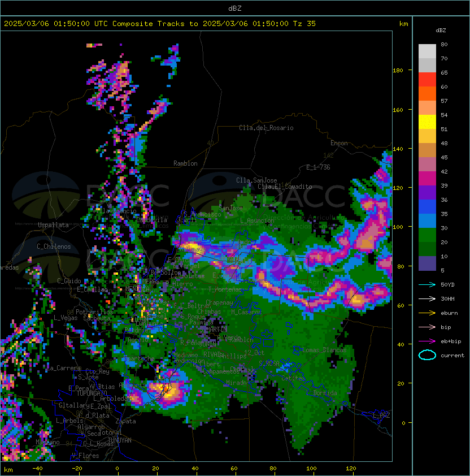Click the TUPUNGATO map label
This screenshot has height=476, width=470.
92,393
